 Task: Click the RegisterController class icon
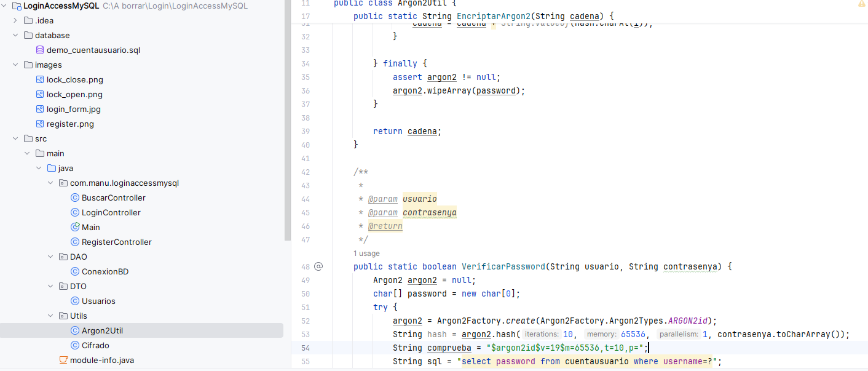pos(75,242)
